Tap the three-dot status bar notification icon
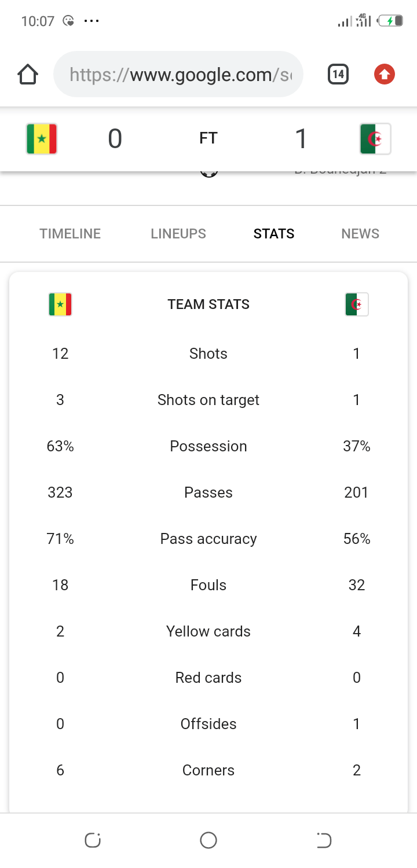417x868 pixels. click(92, 21)
